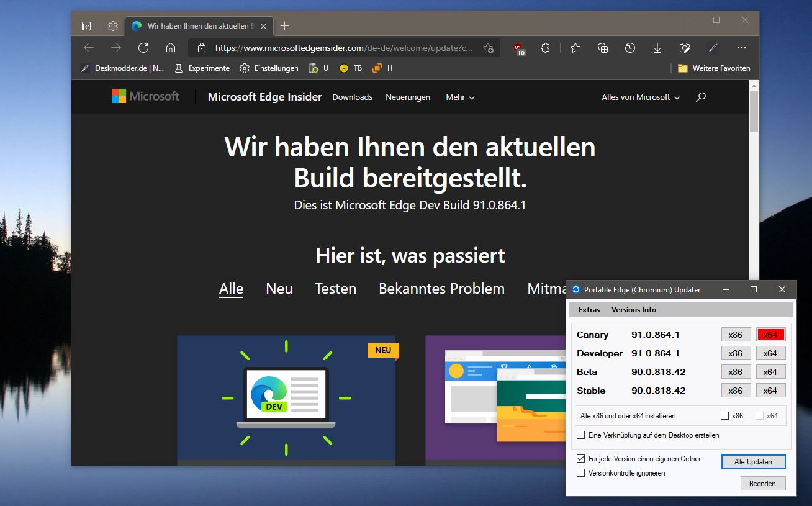
Task: Click the Beenden button
Action: (x=762, y=484)
